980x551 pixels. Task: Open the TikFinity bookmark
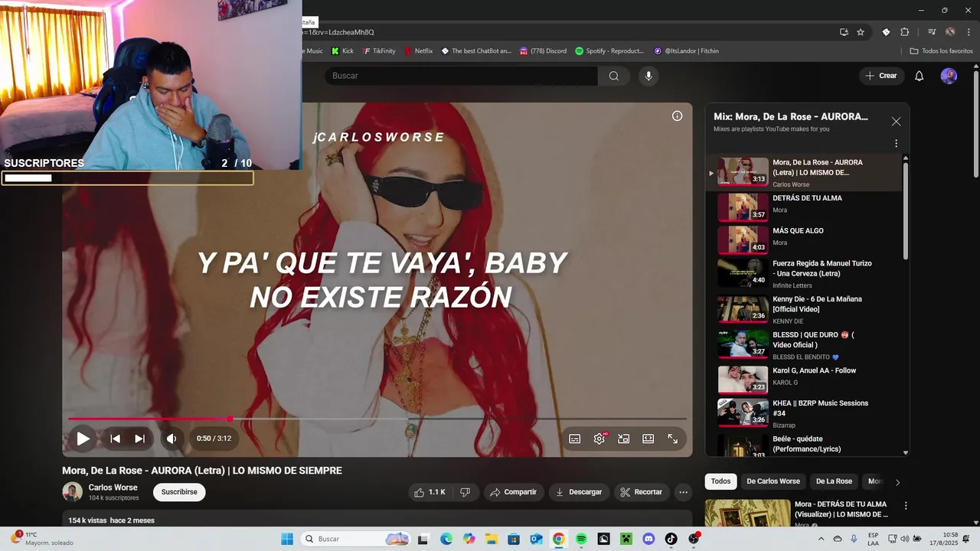[x=379, y=51]
